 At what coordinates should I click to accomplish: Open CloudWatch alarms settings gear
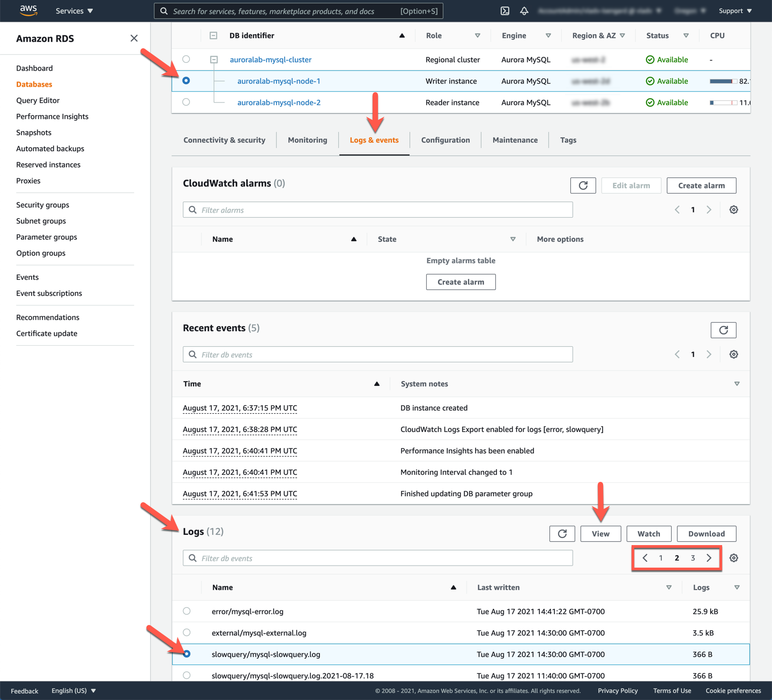click(x=733, y=210)
